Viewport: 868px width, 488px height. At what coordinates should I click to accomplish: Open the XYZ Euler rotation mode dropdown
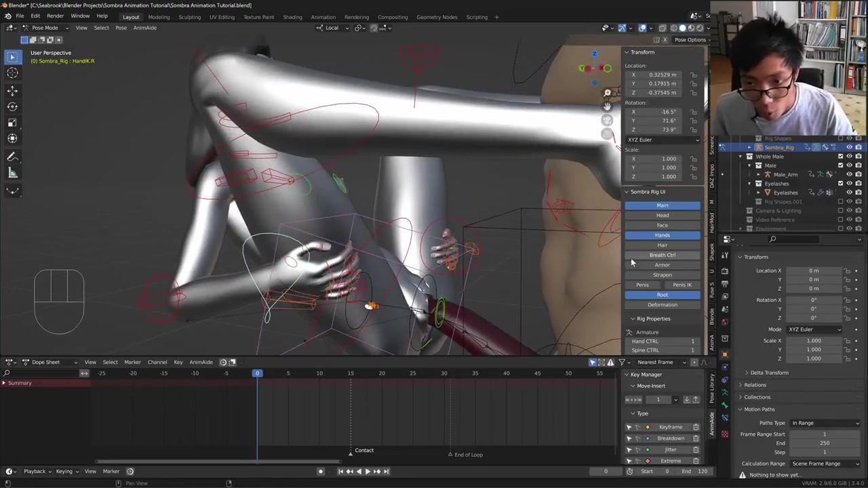coord(663,140)
